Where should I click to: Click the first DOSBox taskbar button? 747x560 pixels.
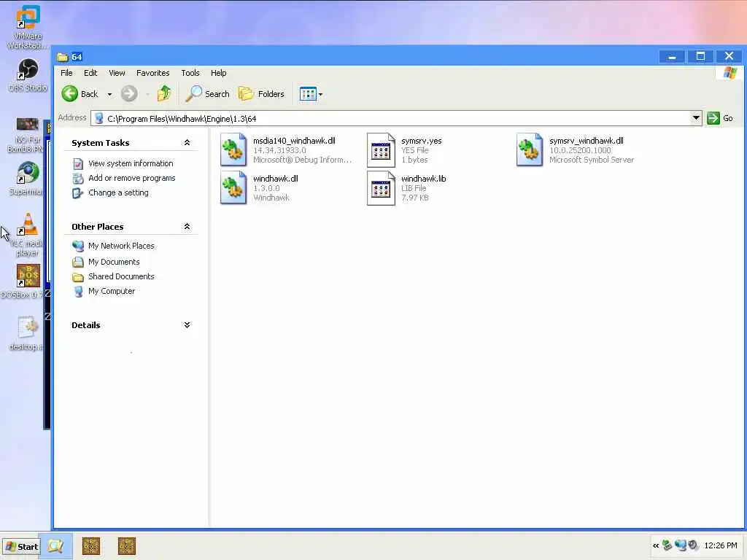91,546
